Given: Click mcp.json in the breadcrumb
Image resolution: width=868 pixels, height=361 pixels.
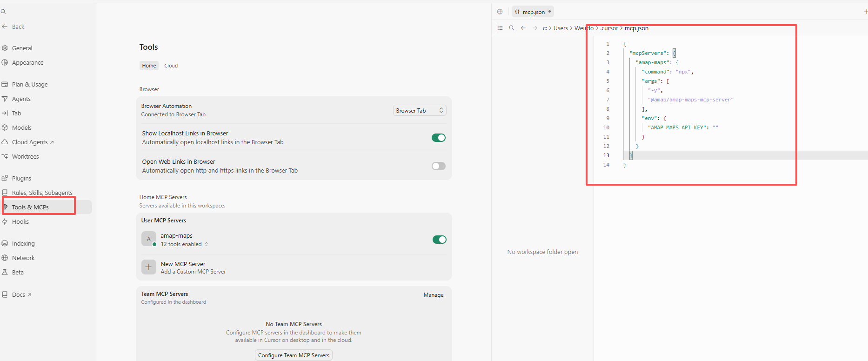Looking at the screenshot, I should (x=636, y=28).
